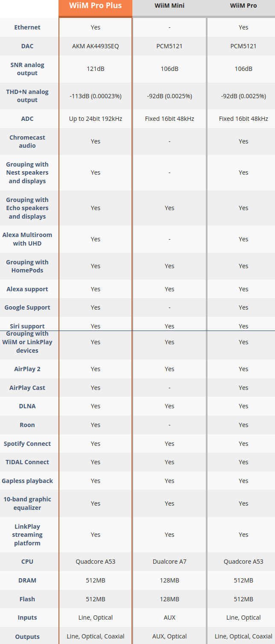The height and width of the screenshot is (644, 275).
Task: Click the 121dB SNR value
Action: click(96, 69)
